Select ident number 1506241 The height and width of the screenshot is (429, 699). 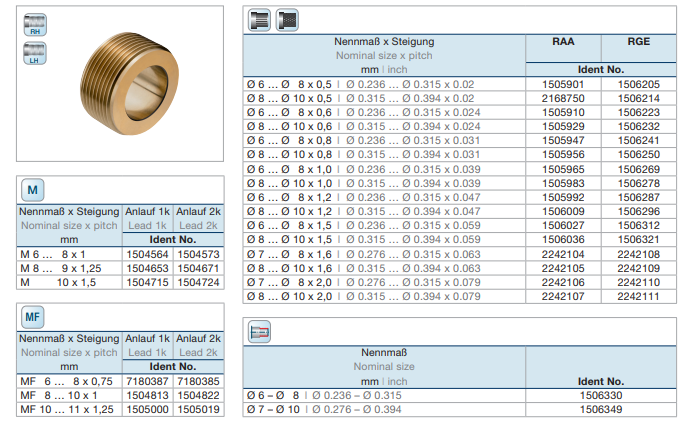638,140
